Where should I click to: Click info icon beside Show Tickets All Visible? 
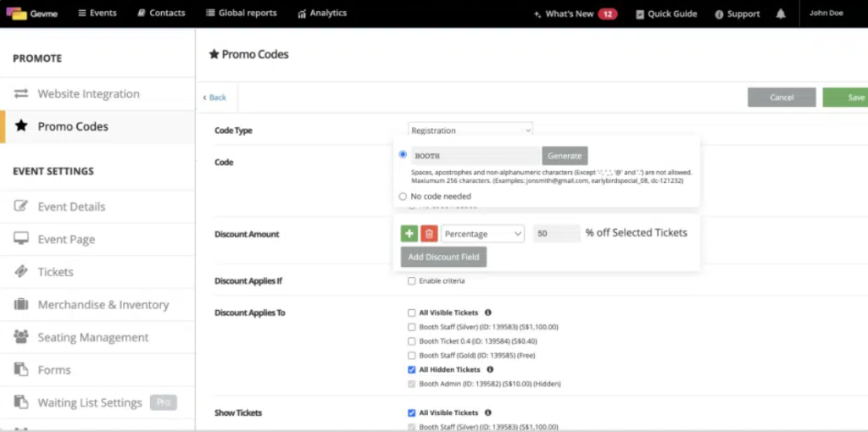tap(487, 413)
